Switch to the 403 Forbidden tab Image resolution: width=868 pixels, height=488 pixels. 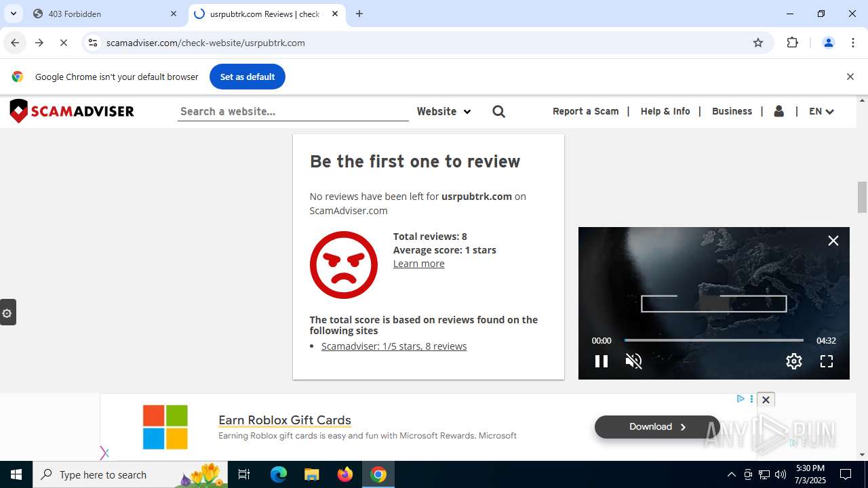pyautogui.click(x=102, y=14)
